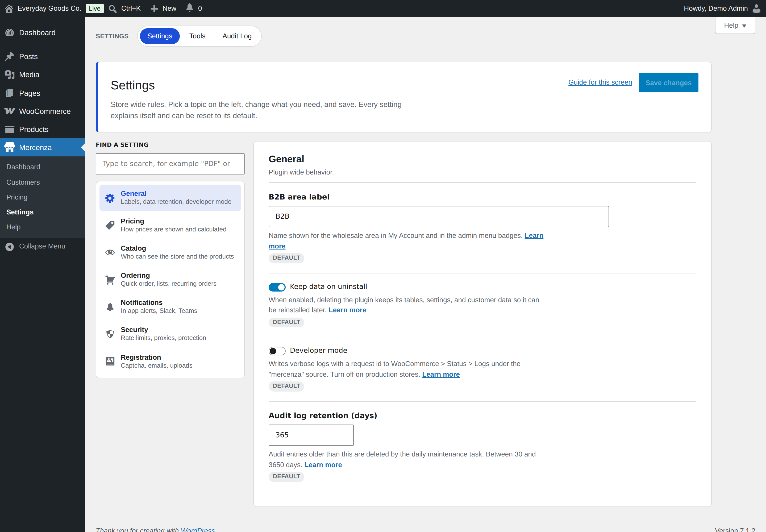This screenshot has height=532, width=766.
Task: Open Guide for this screen link
Action: tap(600, 82)
